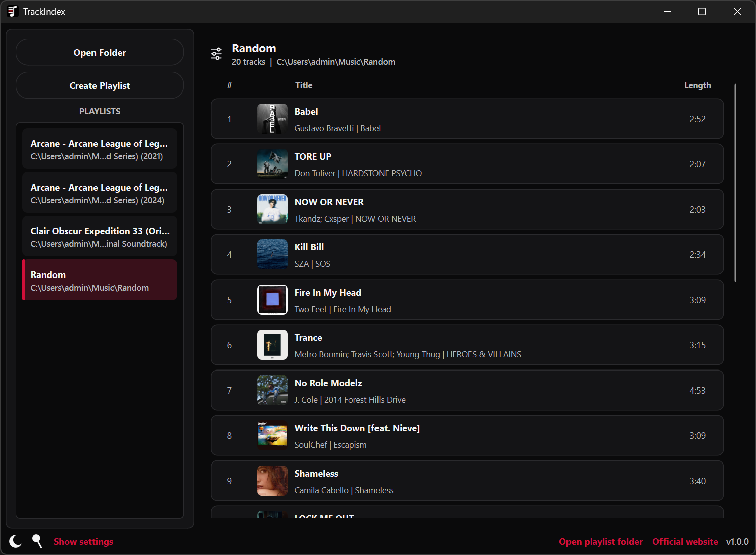The width and height of the screenshot is (756, 555).
Task: Select Arcane playlist (2021)
Action: [x=100, y=149]
